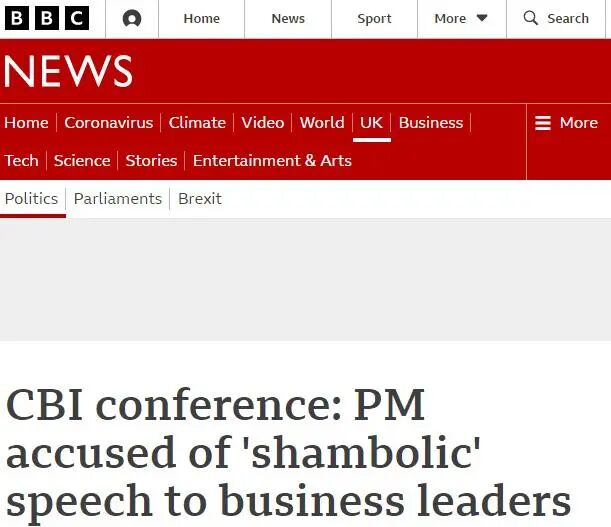Switch to the Brexit sub-tab
Viewport: 611px width, 527px height.
pyautogui.click(x=200, y=199)
